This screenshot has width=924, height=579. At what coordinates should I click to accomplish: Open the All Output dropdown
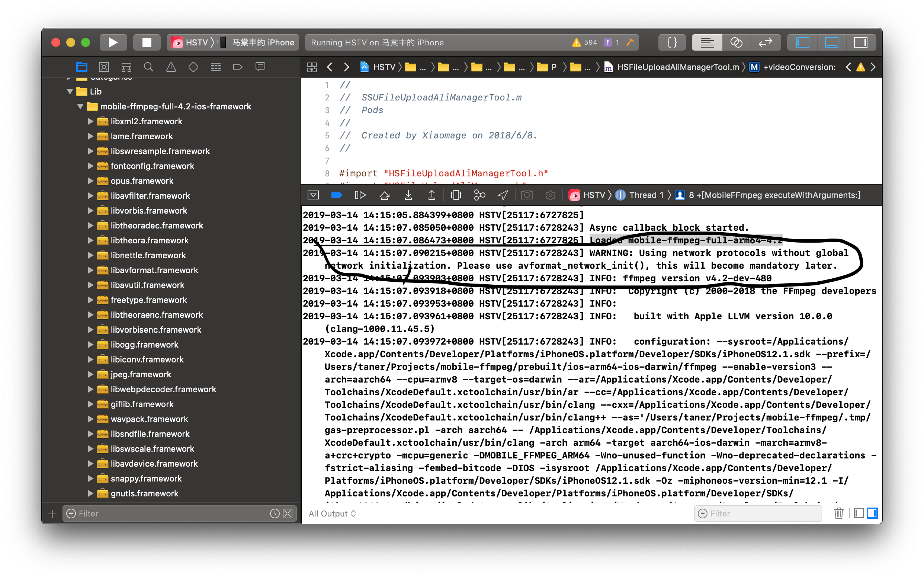pos(332,513)
